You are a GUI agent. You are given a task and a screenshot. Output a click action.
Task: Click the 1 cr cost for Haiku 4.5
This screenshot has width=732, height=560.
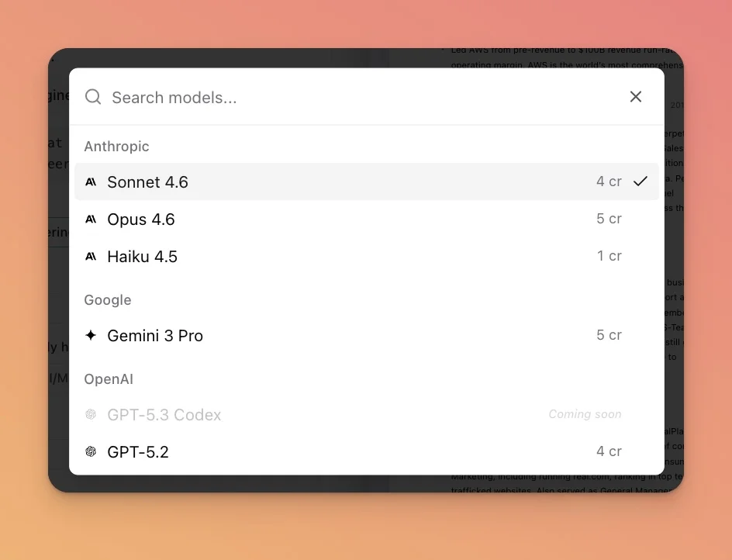(x=609, y=256)
